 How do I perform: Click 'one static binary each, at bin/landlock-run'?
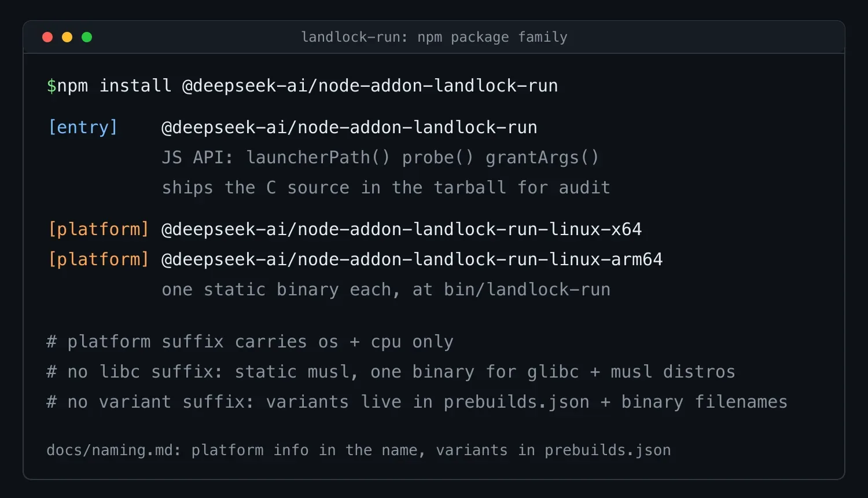pos(386,290)
